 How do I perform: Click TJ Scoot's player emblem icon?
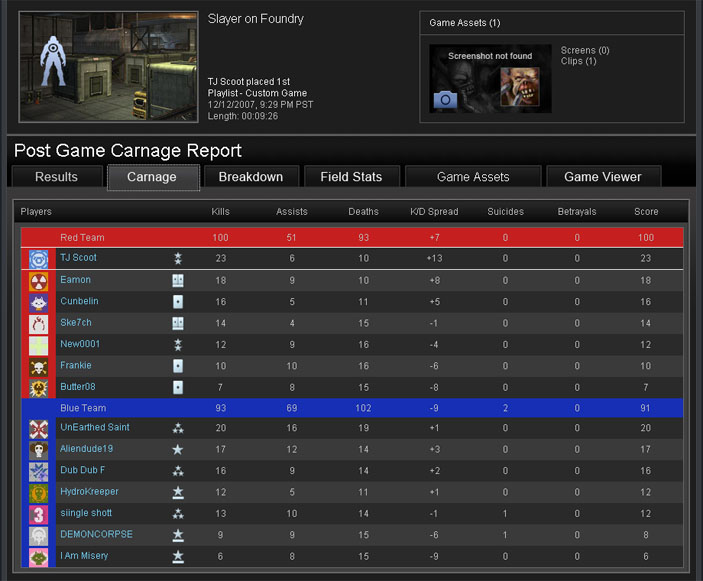(39, 259)
